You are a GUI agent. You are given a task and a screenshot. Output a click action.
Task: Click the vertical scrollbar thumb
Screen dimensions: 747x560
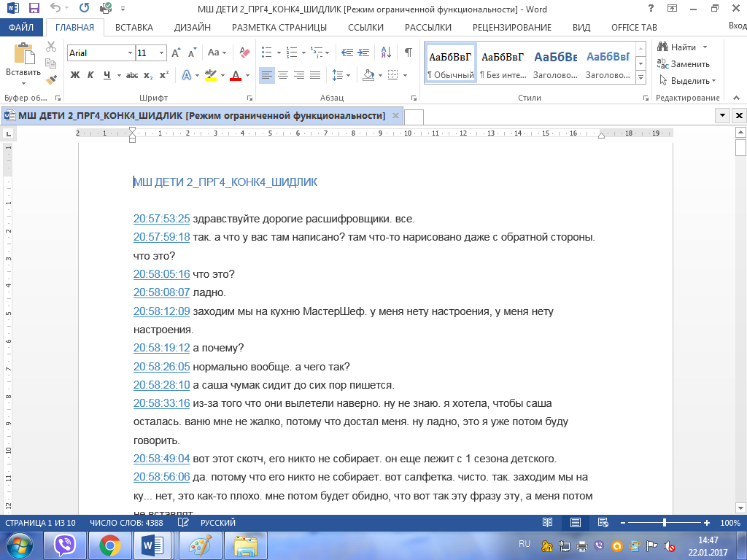pyautogui.click(x=740, y=147)
